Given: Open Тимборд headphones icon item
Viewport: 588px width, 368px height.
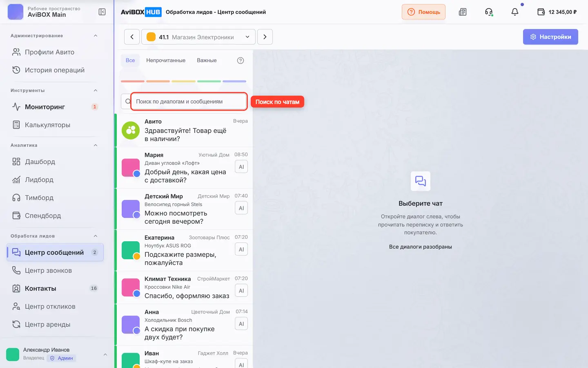Looking at the screenshot, I should tap(55, 197).
